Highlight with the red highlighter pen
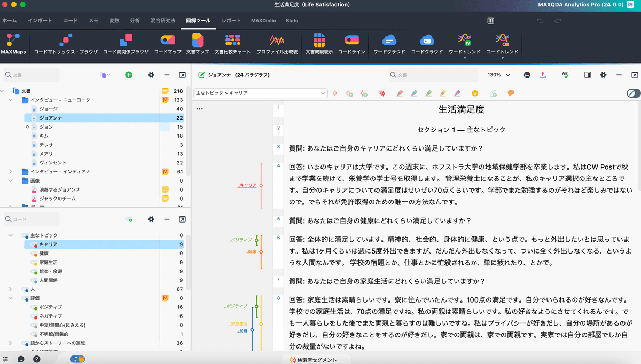The width and height of the screenshot is (641, 364). (x=400, y=93)
